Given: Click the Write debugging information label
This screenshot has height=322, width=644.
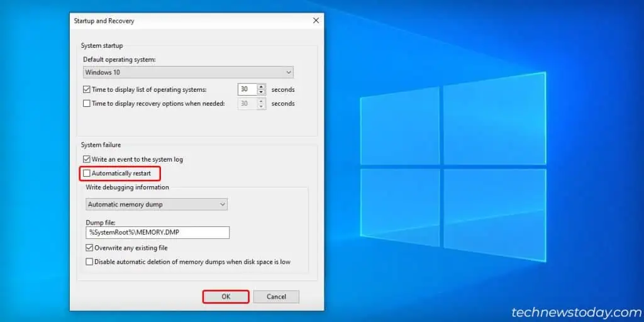Looking at the screenshot, I should [x=127, y=187].
